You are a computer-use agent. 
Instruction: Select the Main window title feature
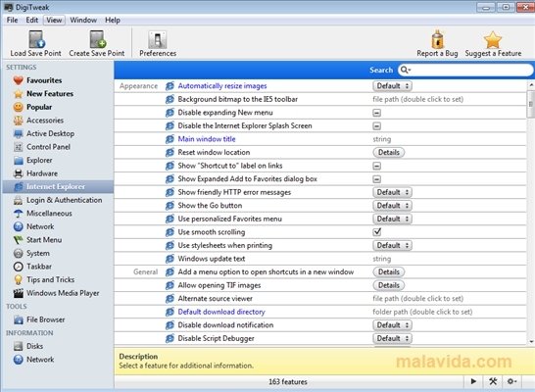click(207, 139)
